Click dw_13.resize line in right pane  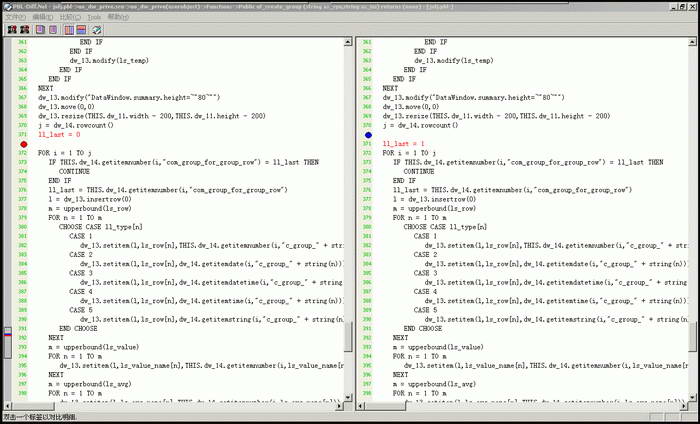point(496,116)
